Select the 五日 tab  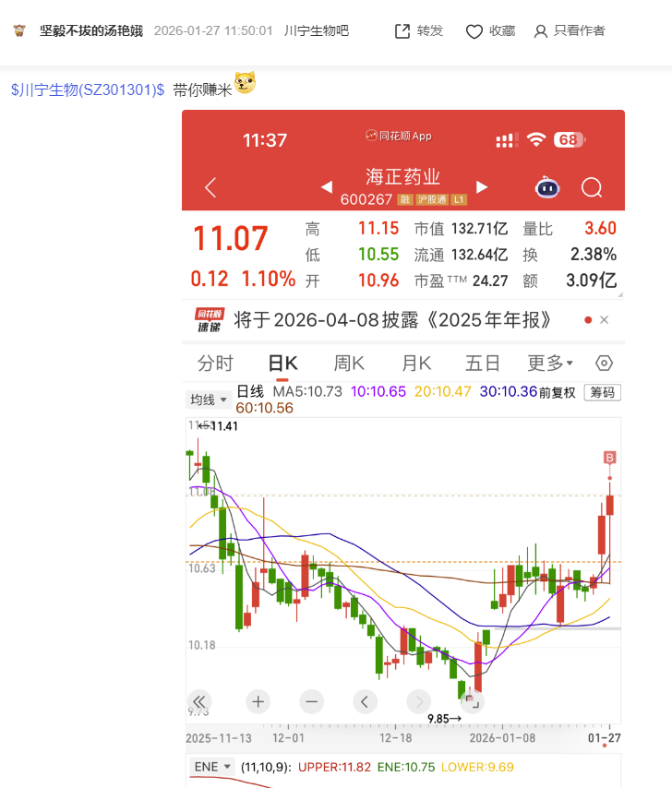pyautogui.click(x=482, y=363)
